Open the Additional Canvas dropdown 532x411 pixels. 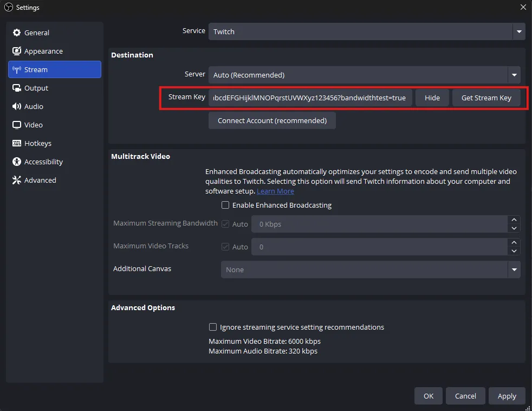click(370, 269)
